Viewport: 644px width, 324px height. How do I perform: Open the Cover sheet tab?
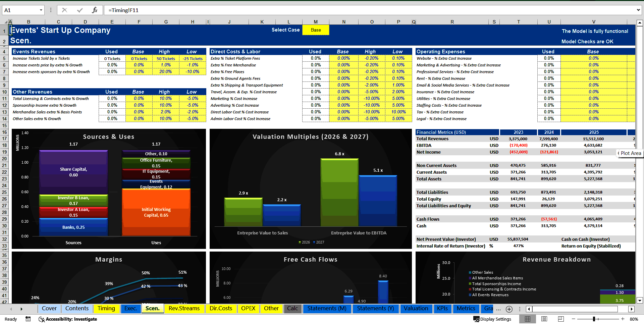49,309
